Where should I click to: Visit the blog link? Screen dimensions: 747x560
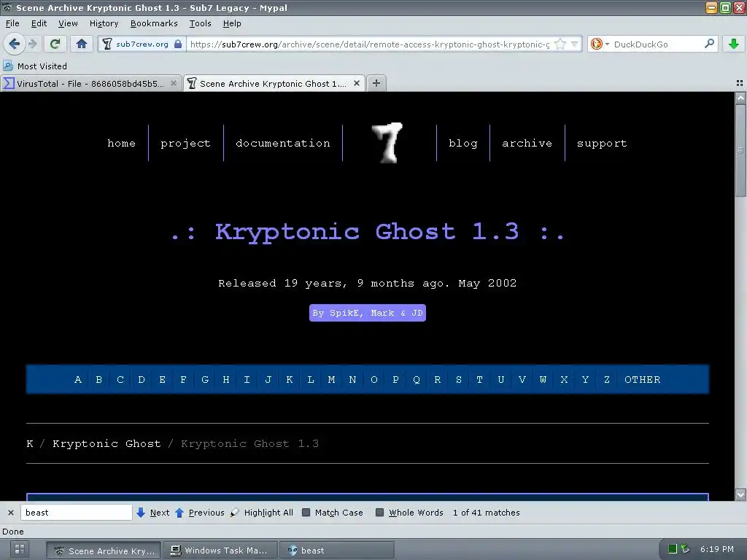[x=463, y=144]
